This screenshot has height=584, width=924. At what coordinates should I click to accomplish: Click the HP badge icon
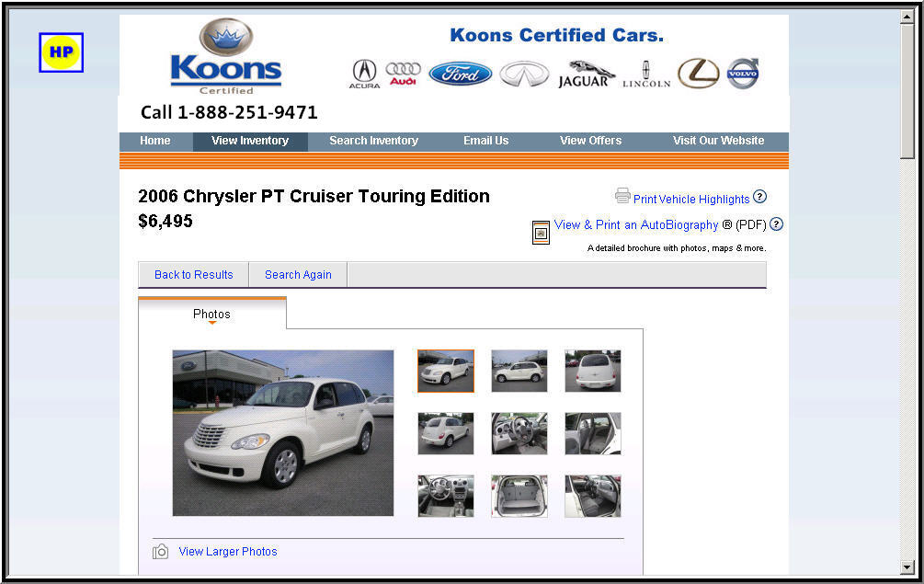[x=62, y=52]
